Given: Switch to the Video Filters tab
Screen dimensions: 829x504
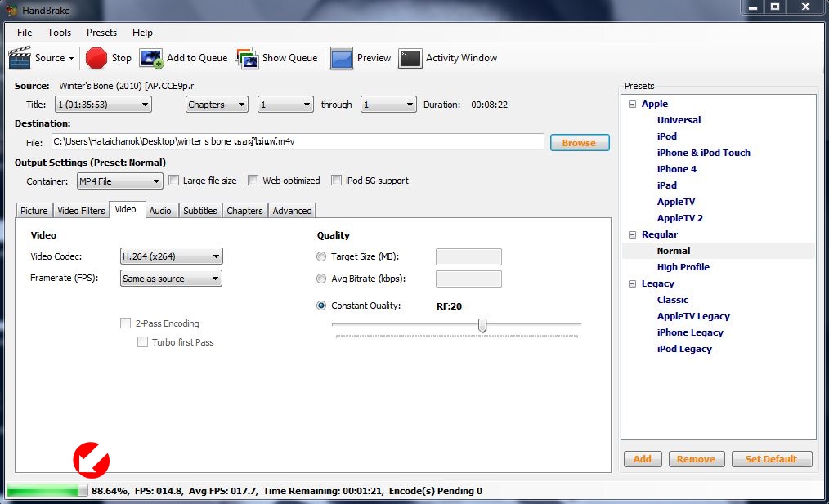Looking at the screenshot, I should click(81, 210).
